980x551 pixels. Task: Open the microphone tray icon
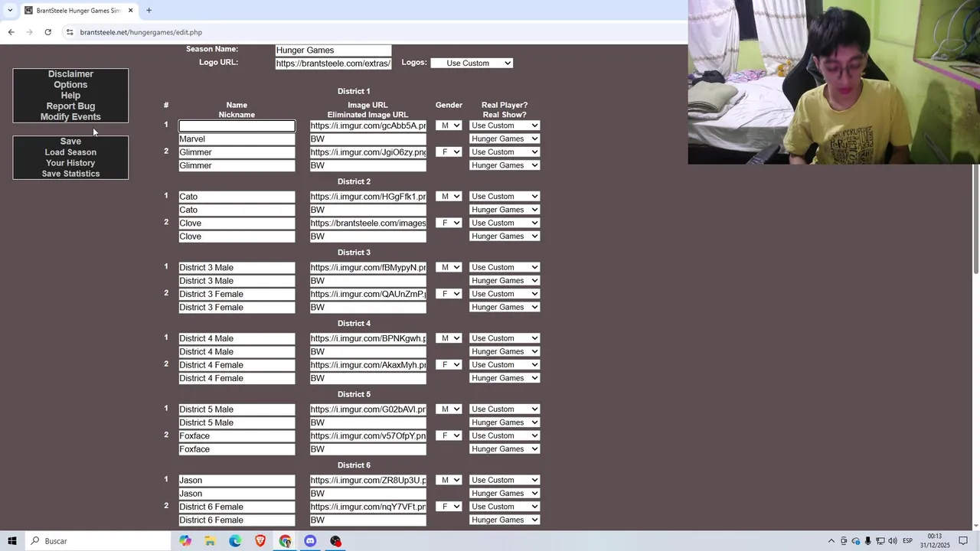pos(868,541)
